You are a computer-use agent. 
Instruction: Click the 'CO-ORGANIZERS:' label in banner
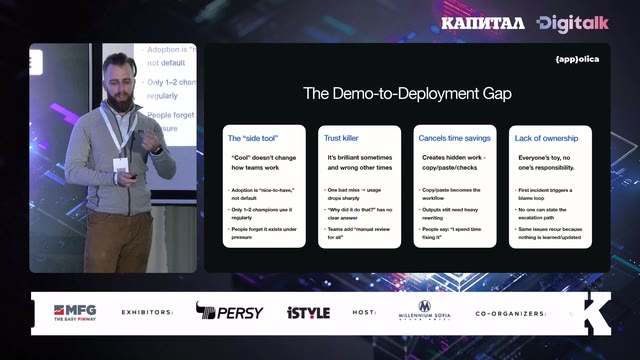511,313
